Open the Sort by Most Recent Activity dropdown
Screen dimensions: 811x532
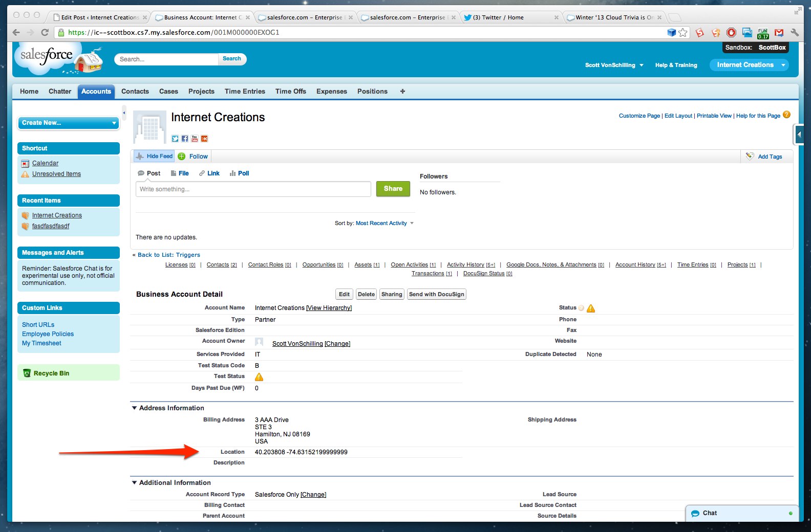pos(385,223)
